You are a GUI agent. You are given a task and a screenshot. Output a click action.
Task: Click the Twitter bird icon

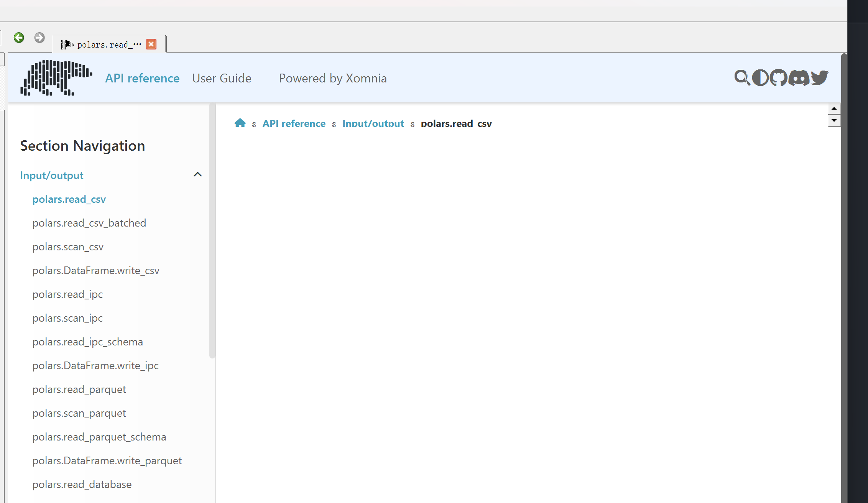[820, 77]
